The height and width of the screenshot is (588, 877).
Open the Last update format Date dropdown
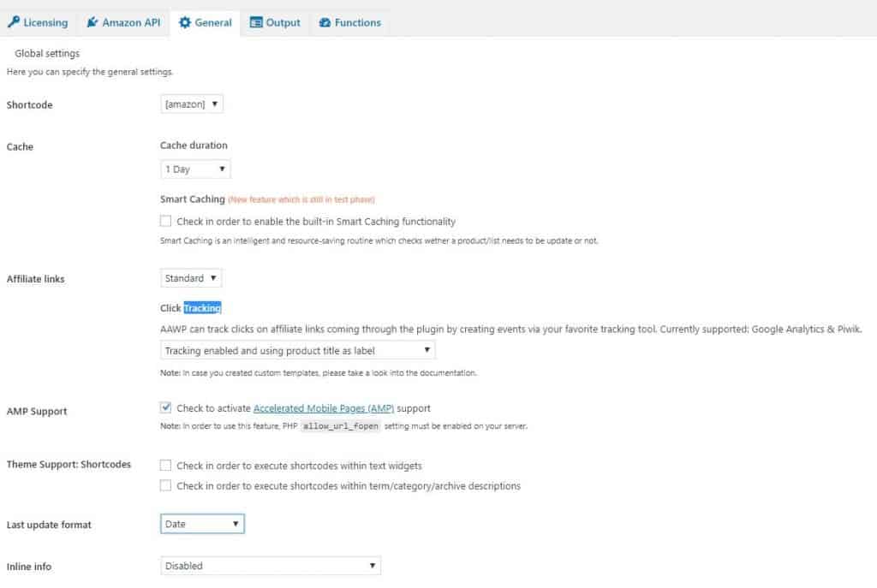tap(202, 524)
